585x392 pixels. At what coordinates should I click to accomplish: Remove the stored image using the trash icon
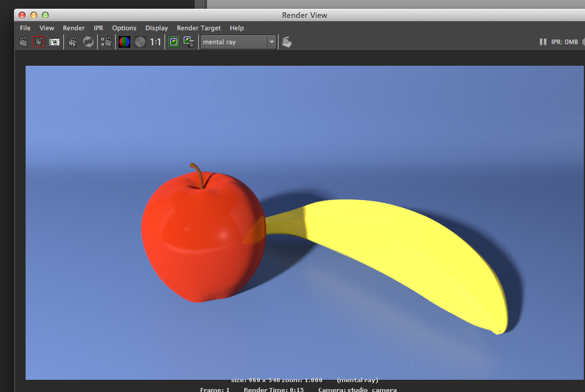tap(189, 42)
